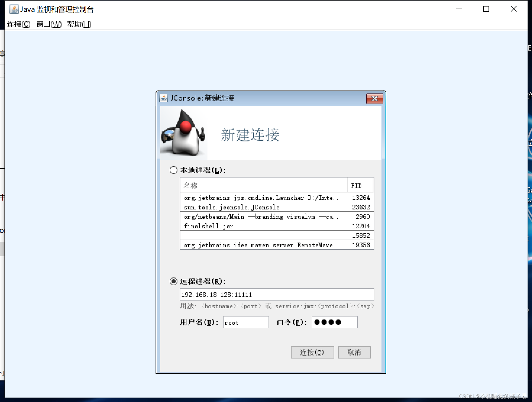Click the Duke mascot image

(183, 133)
